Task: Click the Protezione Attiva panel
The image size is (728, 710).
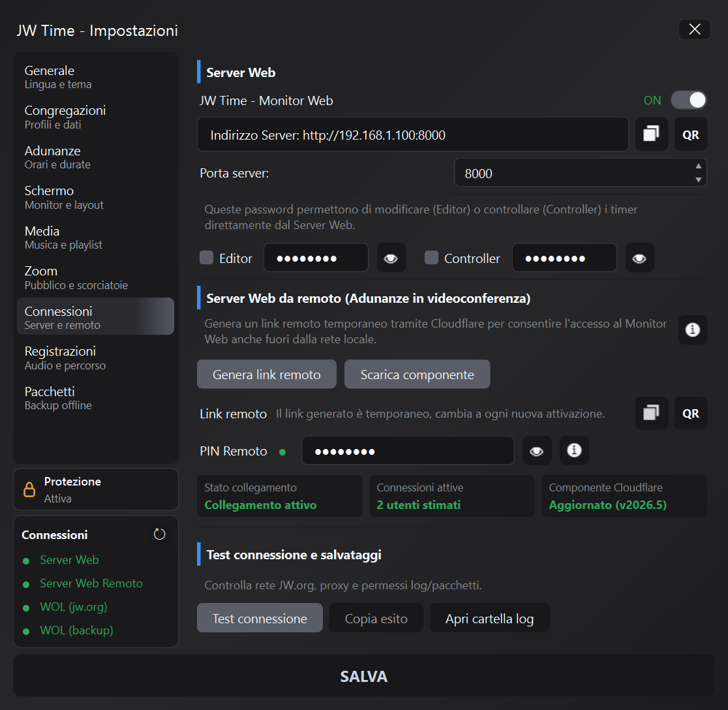Action: [x=96, y=489]
